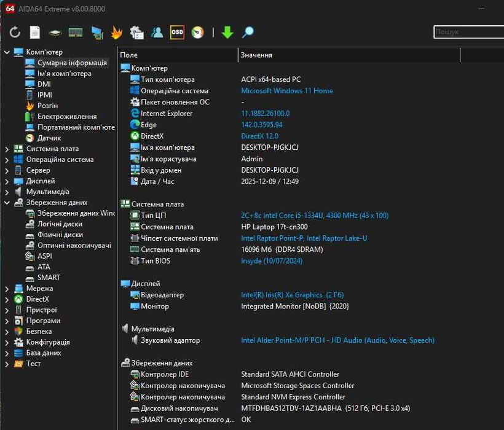
Task: Click the magnifier search toolbar icon
Action: (248, 32)
